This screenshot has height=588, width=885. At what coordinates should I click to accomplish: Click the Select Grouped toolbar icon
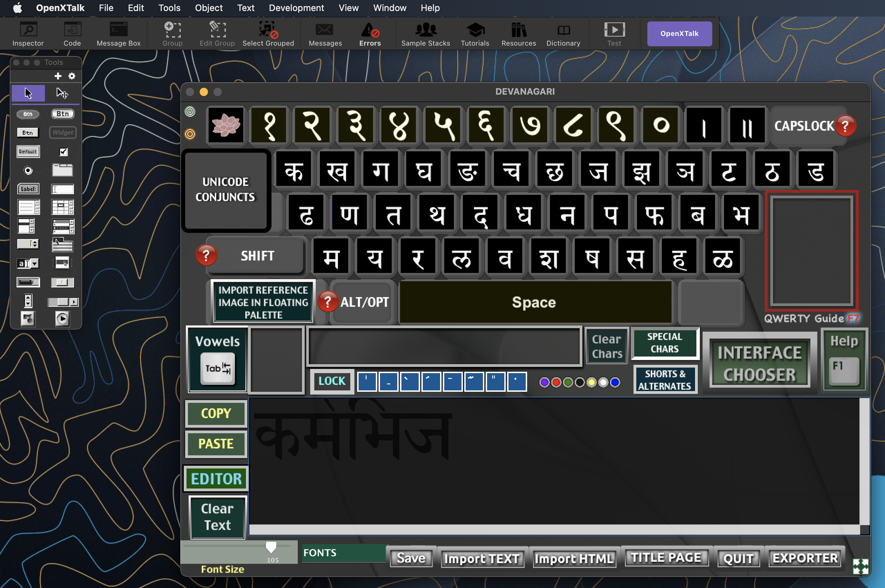click(268, 34)
